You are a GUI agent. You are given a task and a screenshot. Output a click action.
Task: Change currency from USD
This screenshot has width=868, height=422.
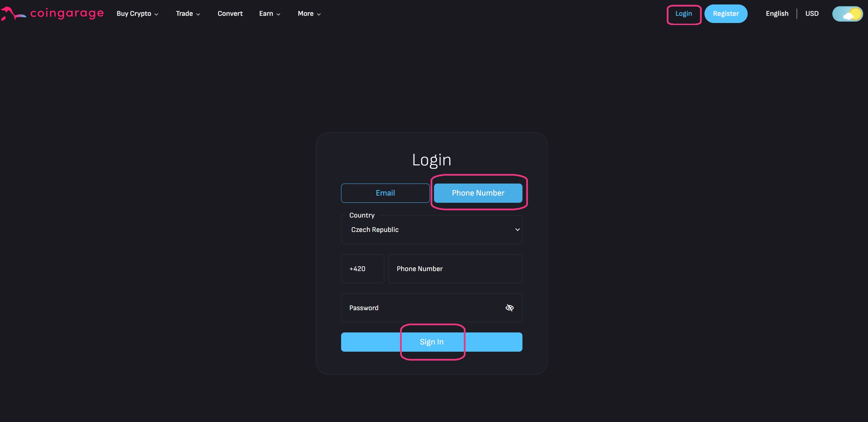click(812, 14)
